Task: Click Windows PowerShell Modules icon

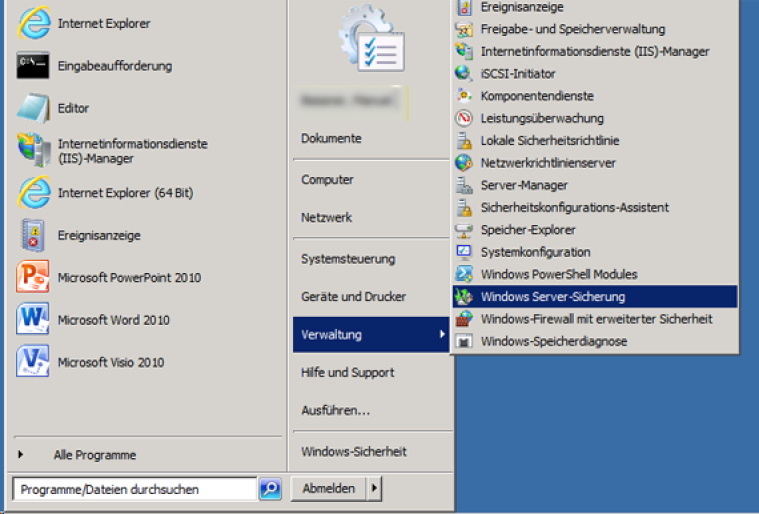Action: (464, 274)
